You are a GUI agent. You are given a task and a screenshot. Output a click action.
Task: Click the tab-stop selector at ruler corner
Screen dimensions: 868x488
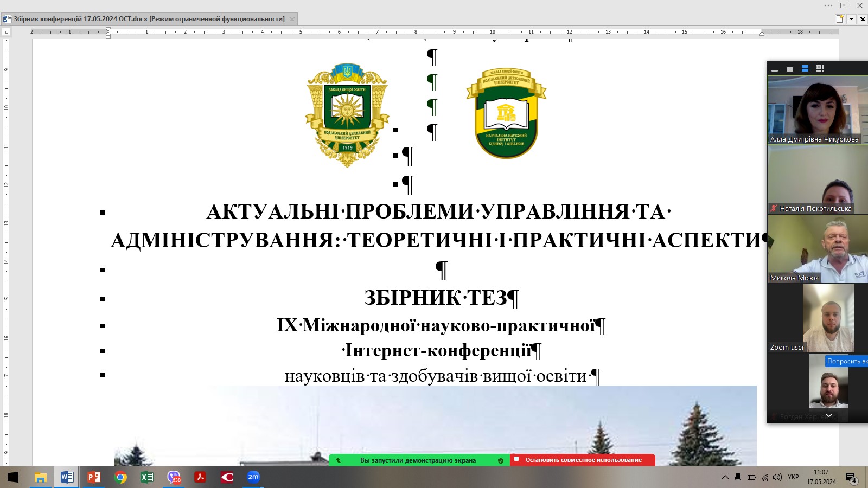7,32
